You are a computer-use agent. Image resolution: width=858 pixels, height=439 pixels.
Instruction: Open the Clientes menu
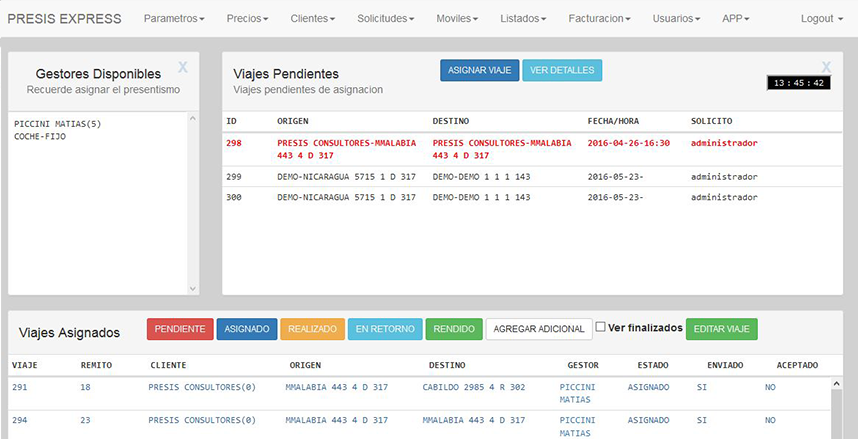[312, 19]
